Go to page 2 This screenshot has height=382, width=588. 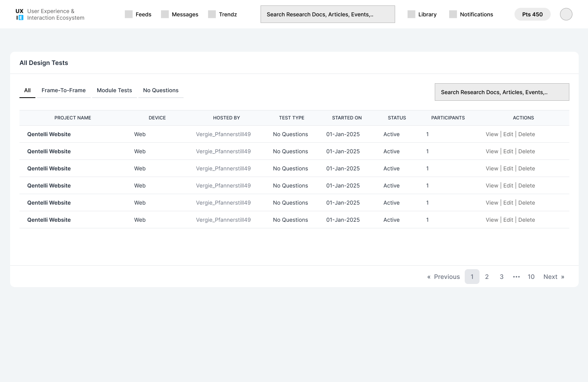tap(487, 277)
